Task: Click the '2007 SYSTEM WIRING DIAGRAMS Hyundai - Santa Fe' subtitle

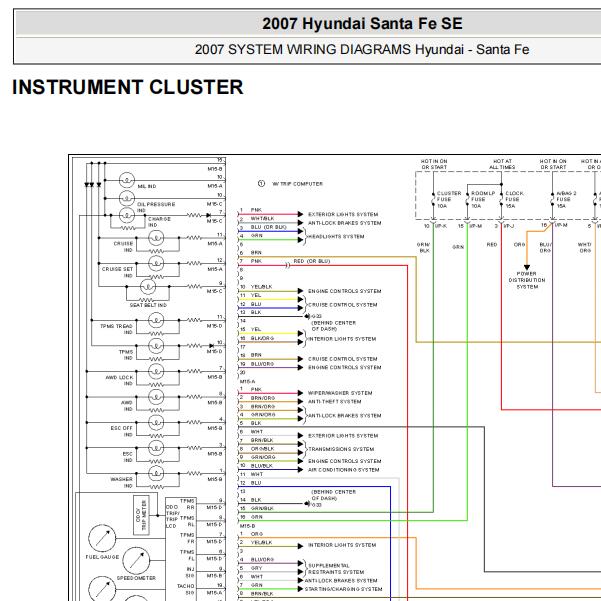Action: (x=362, y=49)
